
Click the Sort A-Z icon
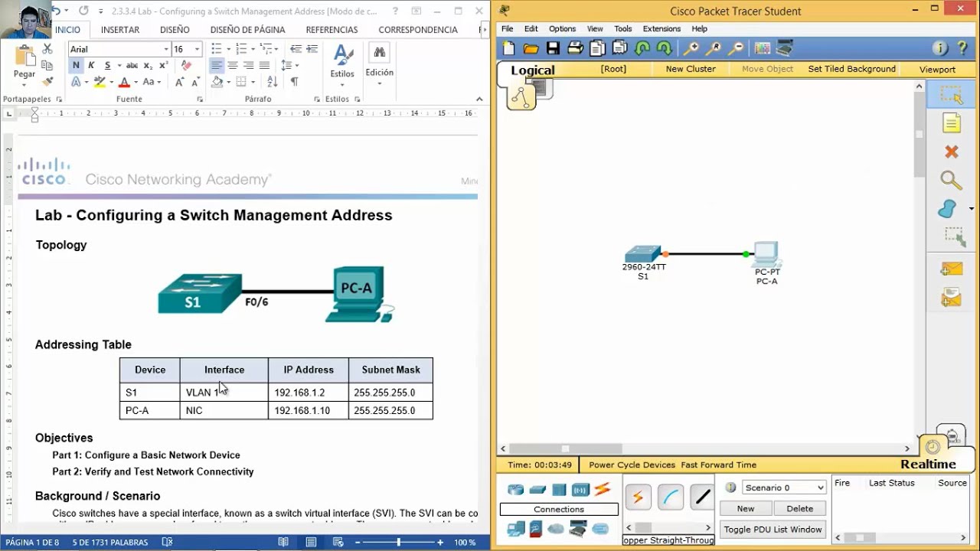pyautogui.click(x=273, y=82)
